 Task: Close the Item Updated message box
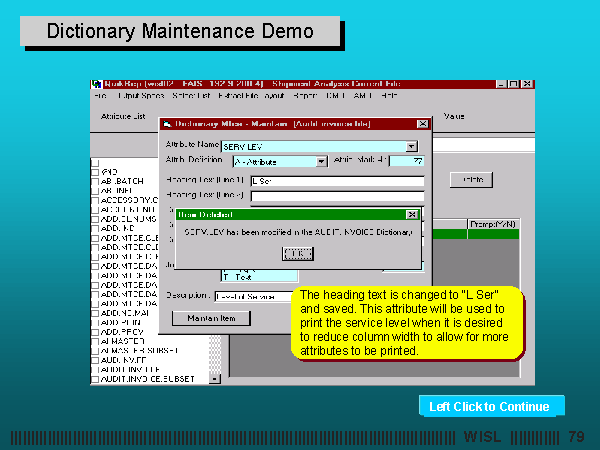click(x=412, y=214)
